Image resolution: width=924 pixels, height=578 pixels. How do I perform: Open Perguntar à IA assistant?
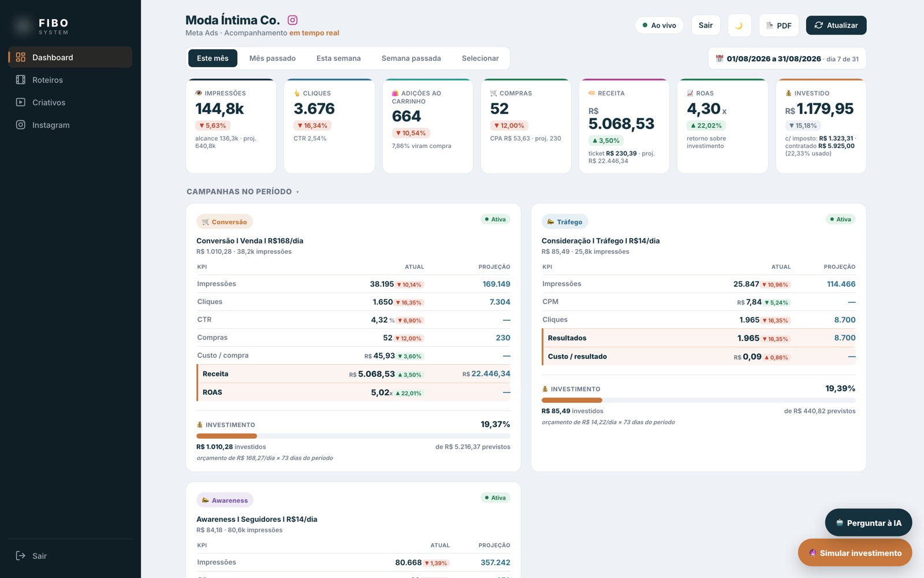coord(869,523)
